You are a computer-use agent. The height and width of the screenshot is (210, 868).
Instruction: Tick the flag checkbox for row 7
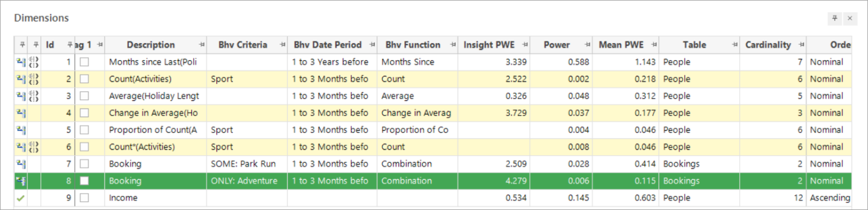(85, 164)
